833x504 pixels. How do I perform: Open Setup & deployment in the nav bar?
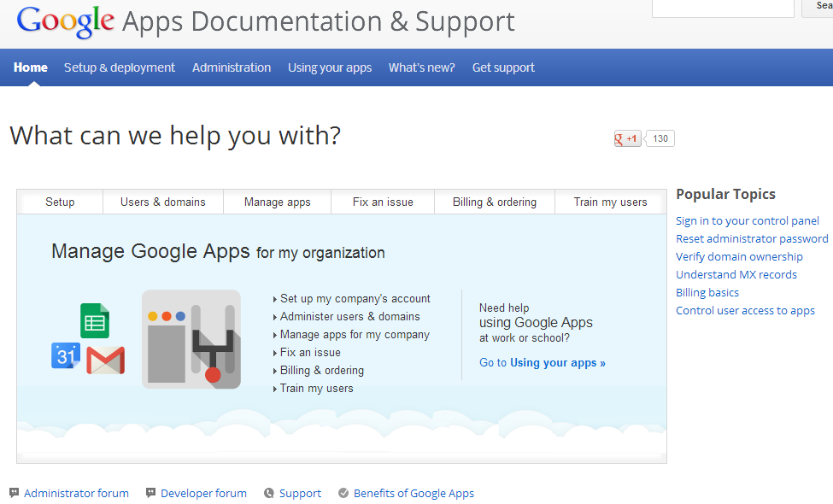click(120, 67)
